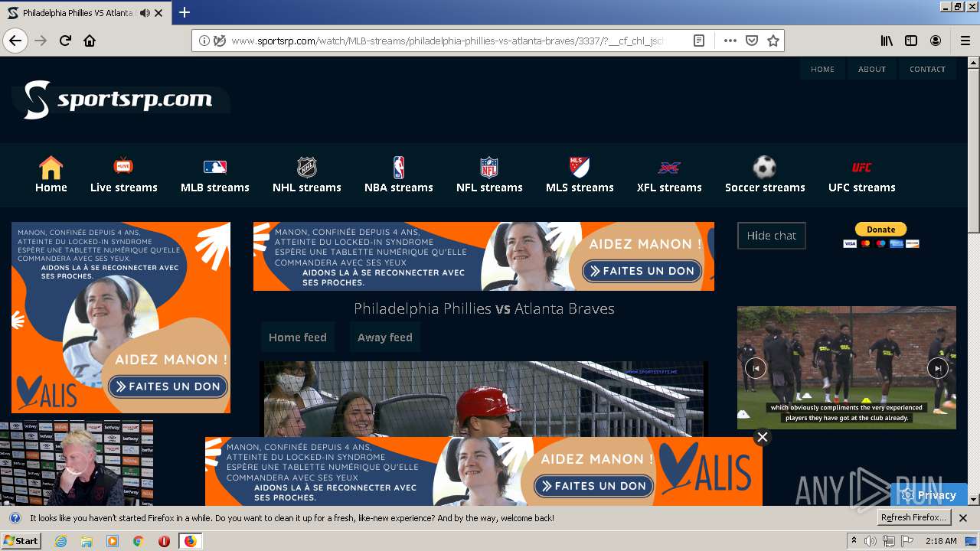The height and width of the screenshot is (551, 980).
Task: Launch Internet Explorer from the taskbar
Action: pyautogui.click(x=60, y=541)
